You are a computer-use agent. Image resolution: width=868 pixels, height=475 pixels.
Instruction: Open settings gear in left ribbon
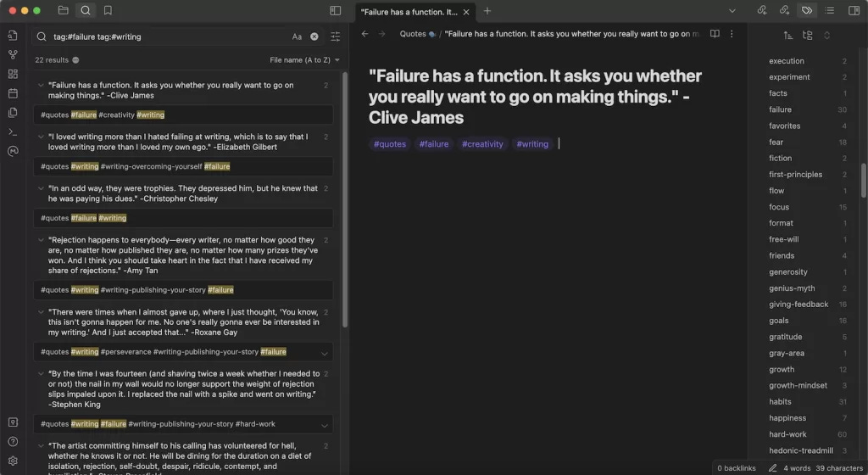tap(13, 461)
